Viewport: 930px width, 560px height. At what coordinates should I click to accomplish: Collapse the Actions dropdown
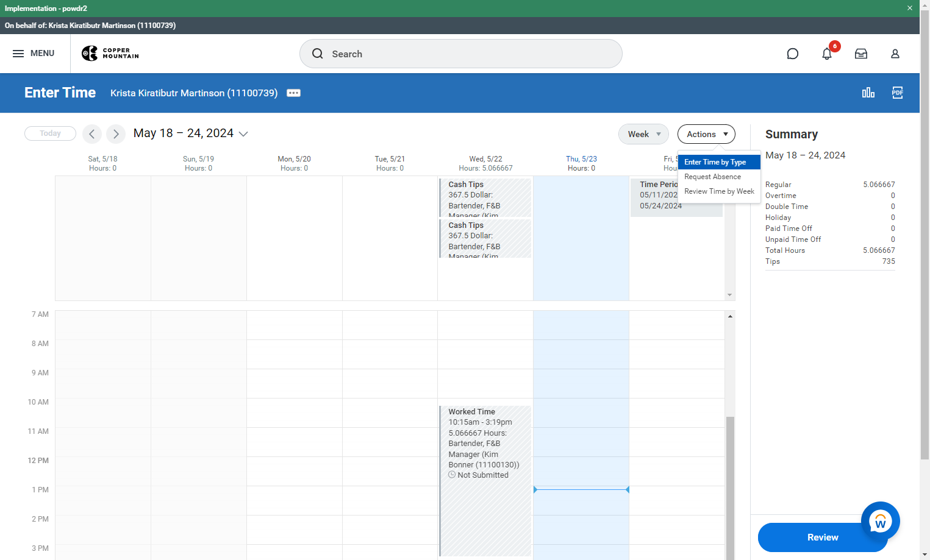706,134
